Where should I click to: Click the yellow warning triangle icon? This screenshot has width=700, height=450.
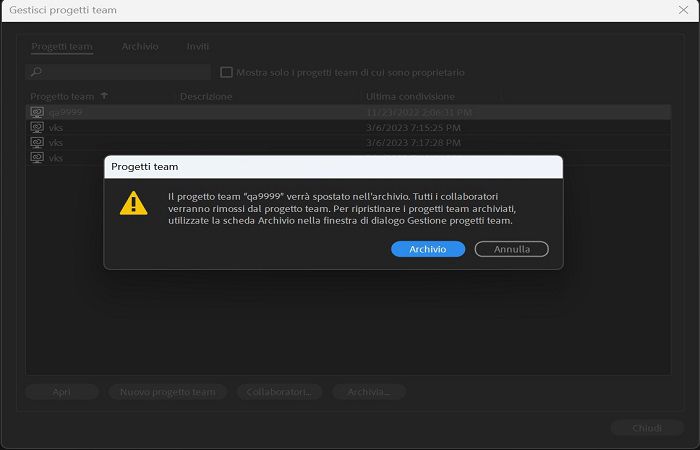[x=133, y=204]
